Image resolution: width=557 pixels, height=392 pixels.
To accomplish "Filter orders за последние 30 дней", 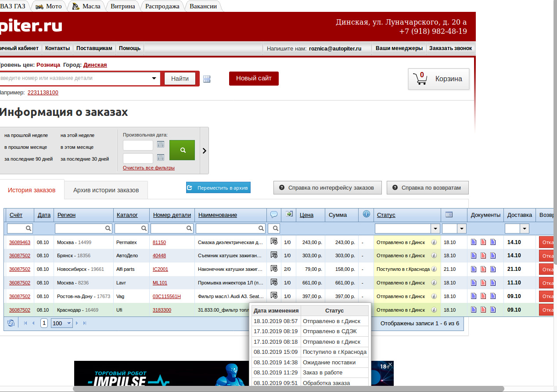I will click(x=85, y=159).
